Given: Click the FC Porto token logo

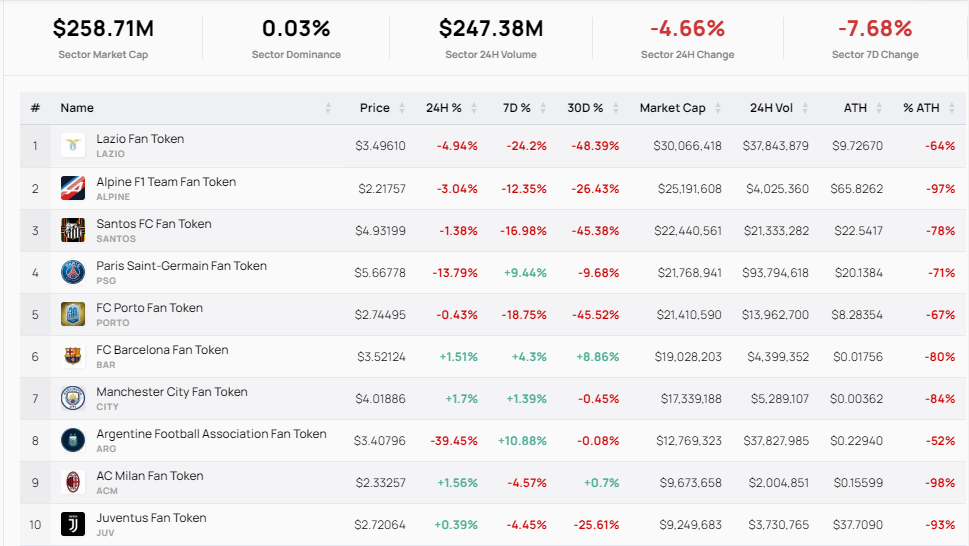Looking at the screenshot, I should (73, 314).
